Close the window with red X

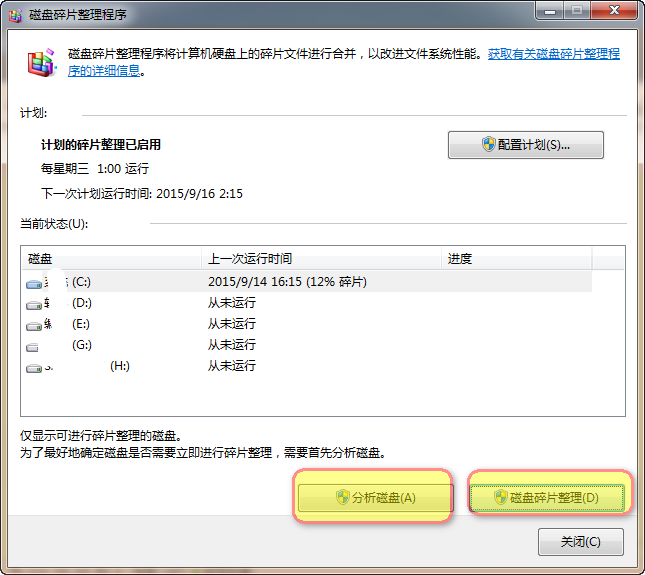(615, 12)
